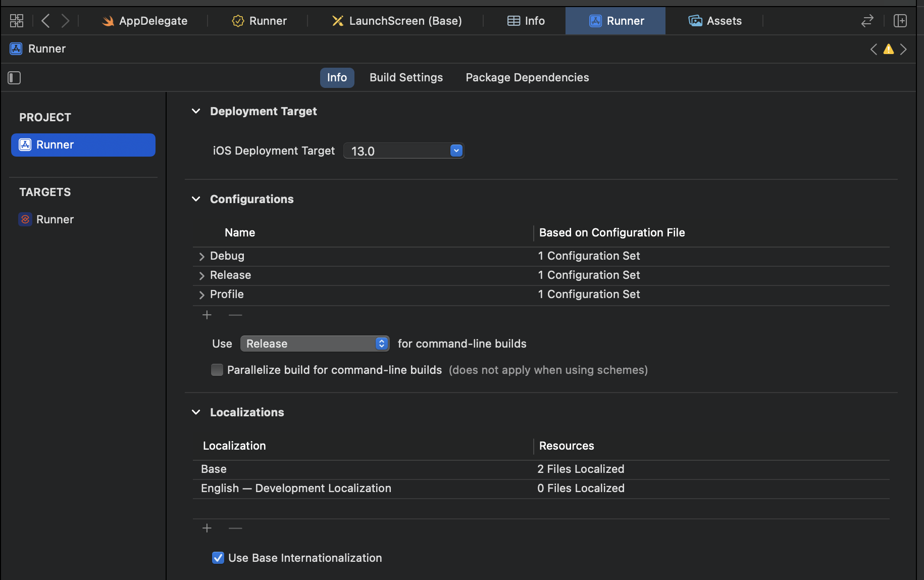Open the LaunchScreen (Base) storyboard tab
Viewport: 924px width, 580px height.
(x=397, y=21)
